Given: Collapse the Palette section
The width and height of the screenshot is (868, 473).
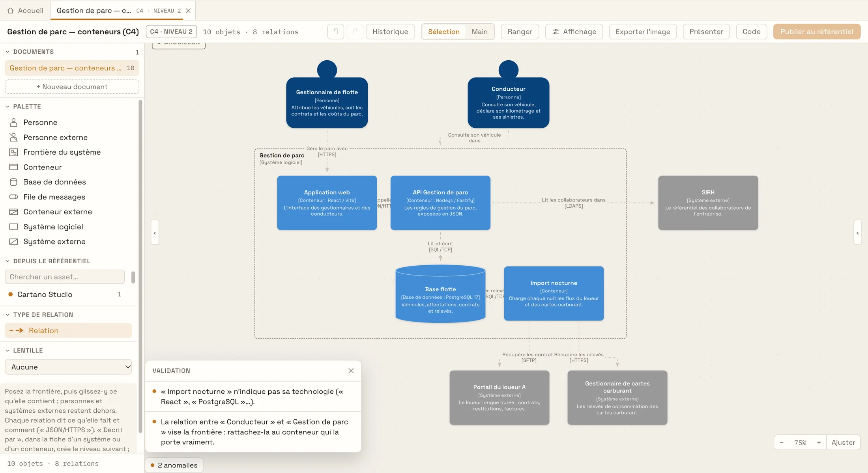Looking at the screenshot, I should point(7,106).
